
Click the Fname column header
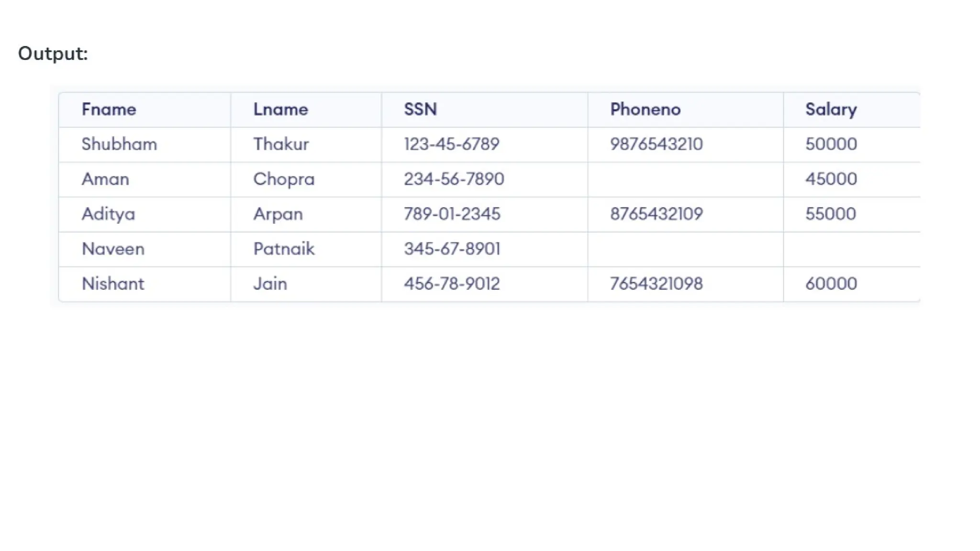click(x=109, y=110)
